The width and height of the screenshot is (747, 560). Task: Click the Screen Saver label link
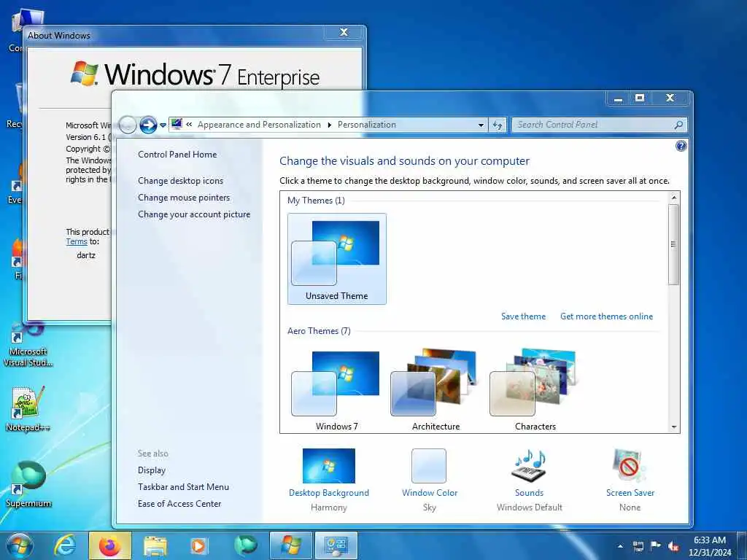(x=630, y=493)
